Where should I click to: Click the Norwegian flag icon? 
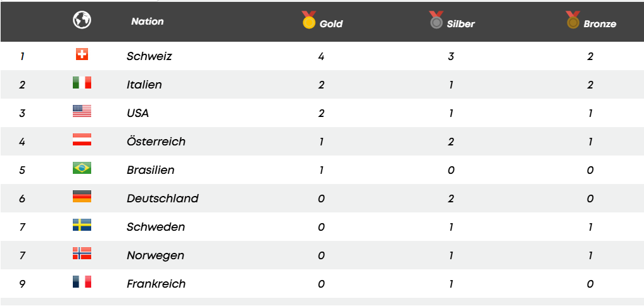coord(82,254)
